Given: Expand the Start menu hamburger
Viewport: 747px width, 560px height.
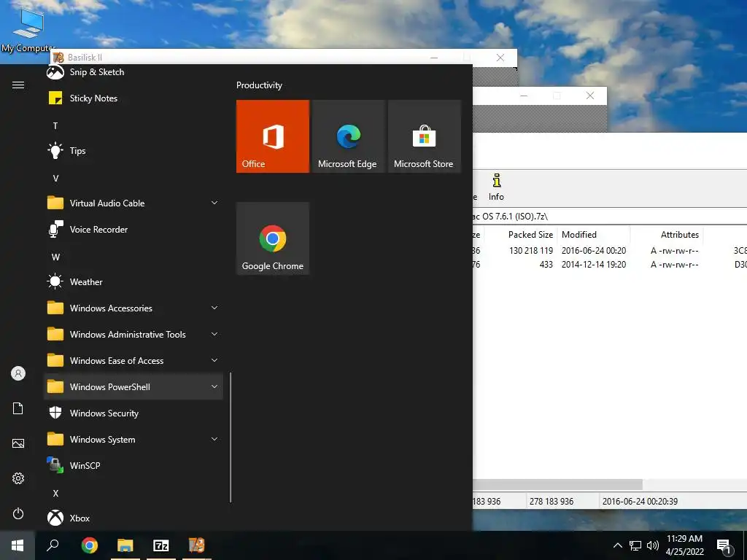Looking at the screenshot, I should click(18, 85).
